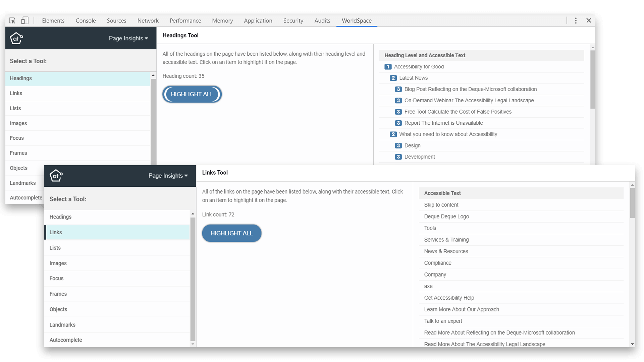Image resolution: width=644 pixels, height=362 pixels.
Task: Highlight the Company link item
Action: click(x=521, y=275)
